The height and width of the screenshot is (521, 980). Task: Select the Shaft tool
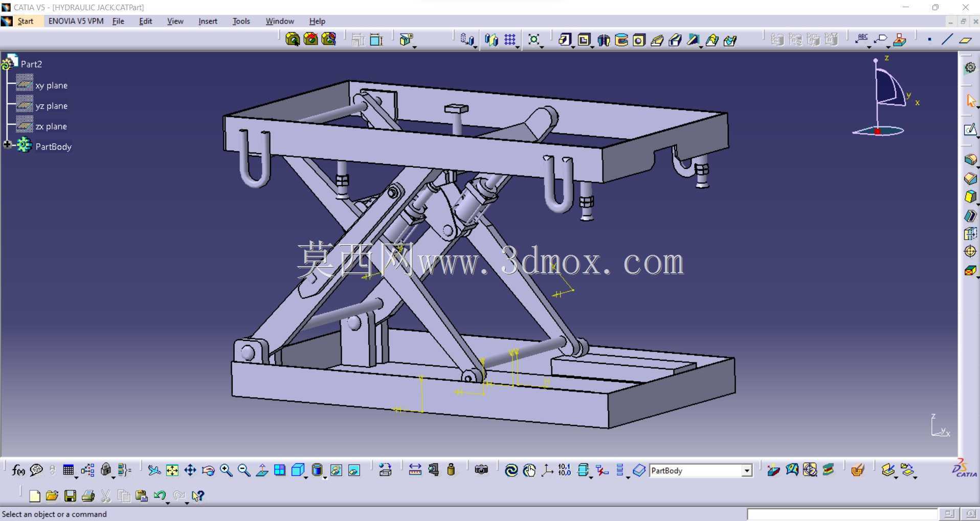(x=604, y=39)
